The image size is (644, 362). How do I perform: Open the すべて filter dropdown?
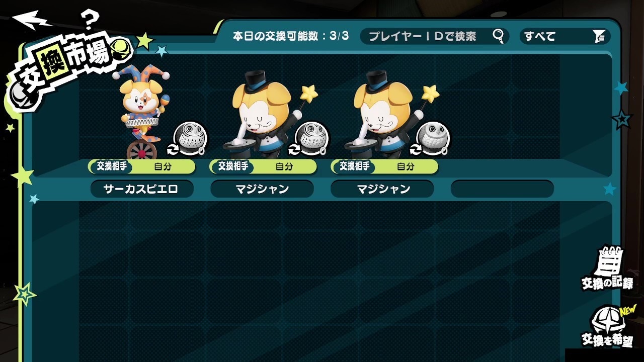(x=565, y=36)
